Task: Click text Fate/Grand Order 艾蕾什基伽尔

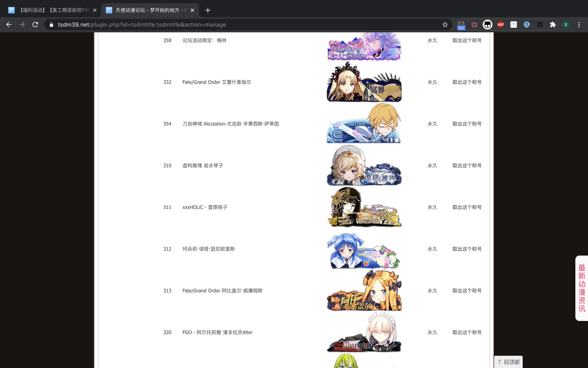Action: coord(216,82)
